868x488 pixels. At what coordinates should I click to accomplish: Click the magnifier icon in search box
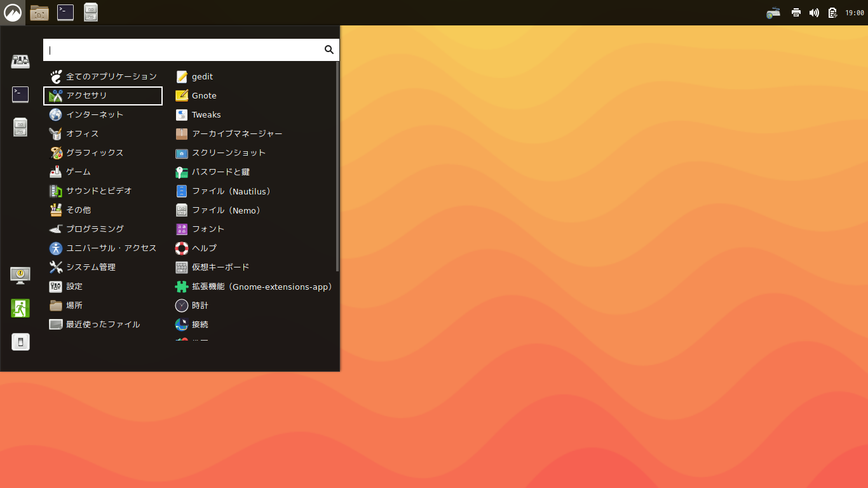tap(329, 50)
